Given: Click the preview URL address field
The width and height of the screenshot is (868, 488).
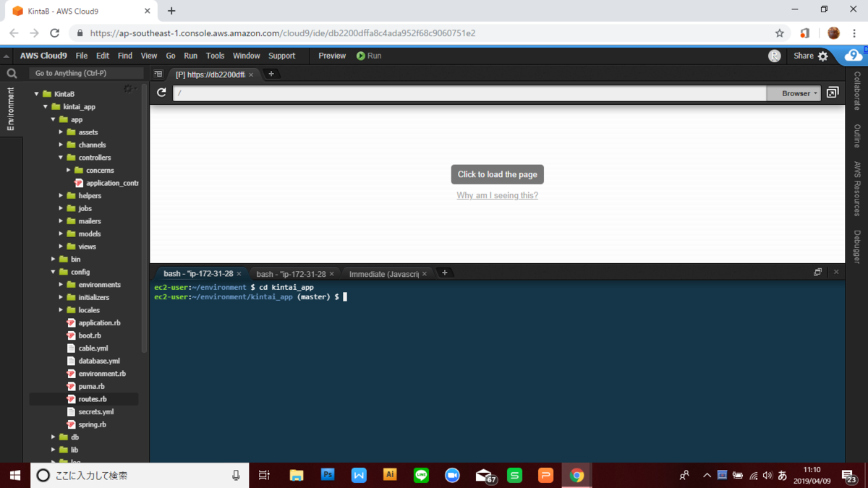Looking at the screenshot, I should 469,93.
